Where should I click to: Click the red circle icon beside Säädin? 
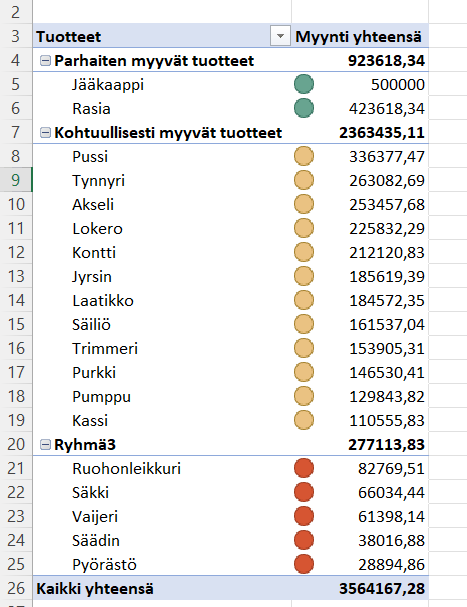pos(304,540)
